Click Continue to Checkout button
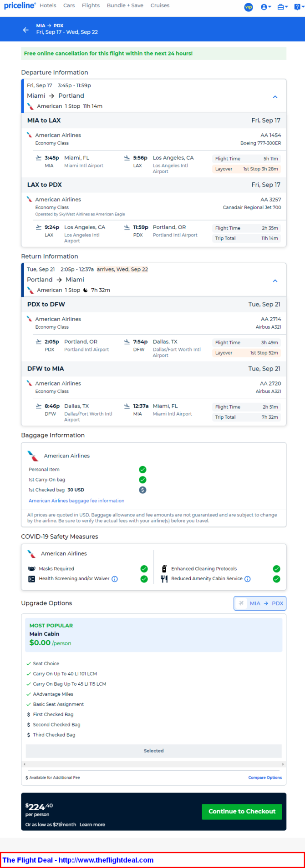Screen dimensions: 305x868 [242, 812]
